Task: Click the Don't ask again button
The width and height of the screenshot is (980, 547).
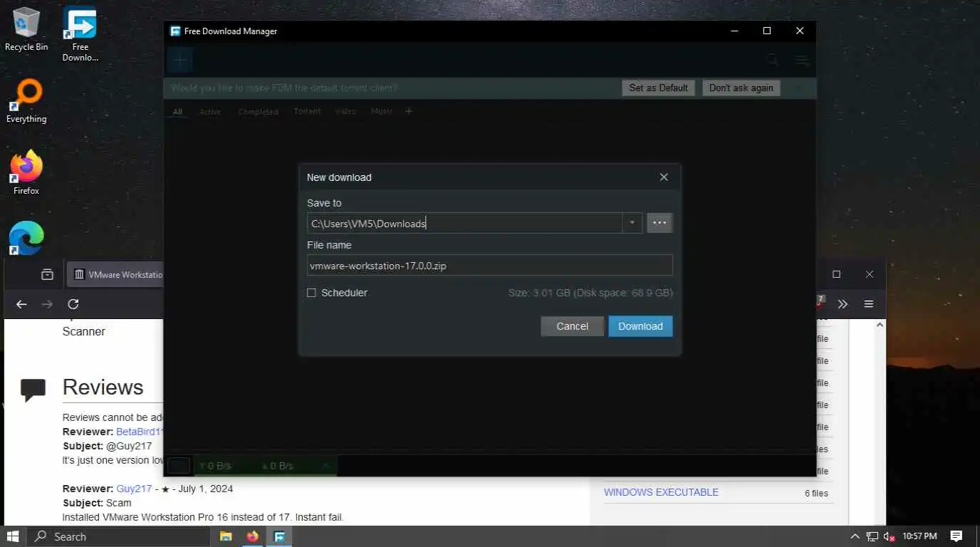Action: point(741,88)
